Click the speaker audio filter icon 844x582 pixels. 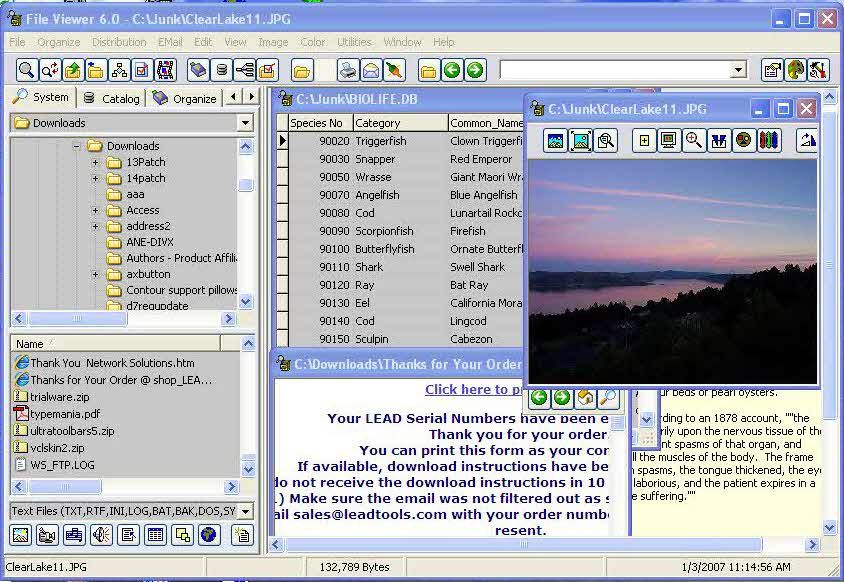[101, 536]
